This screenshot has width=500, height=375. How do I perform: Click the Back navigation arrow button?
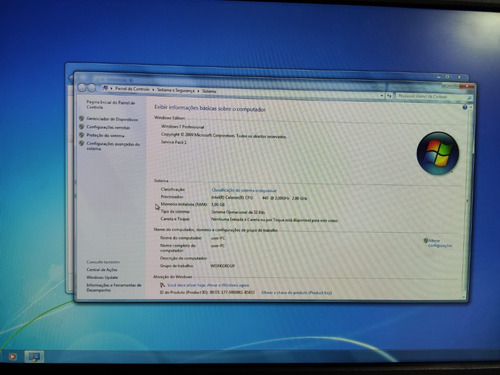(x=82, y=87)
